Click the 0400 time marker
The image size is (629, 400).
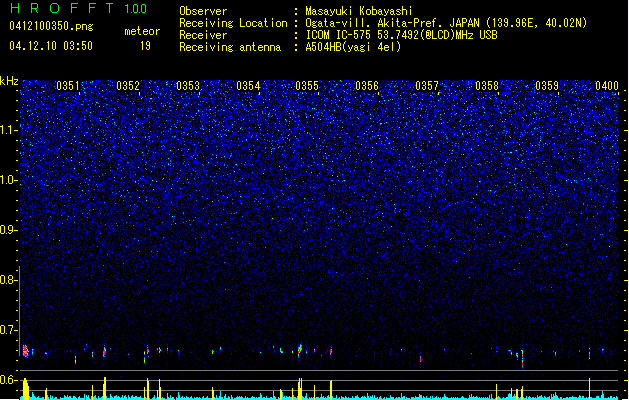click(x=607, y=86)
